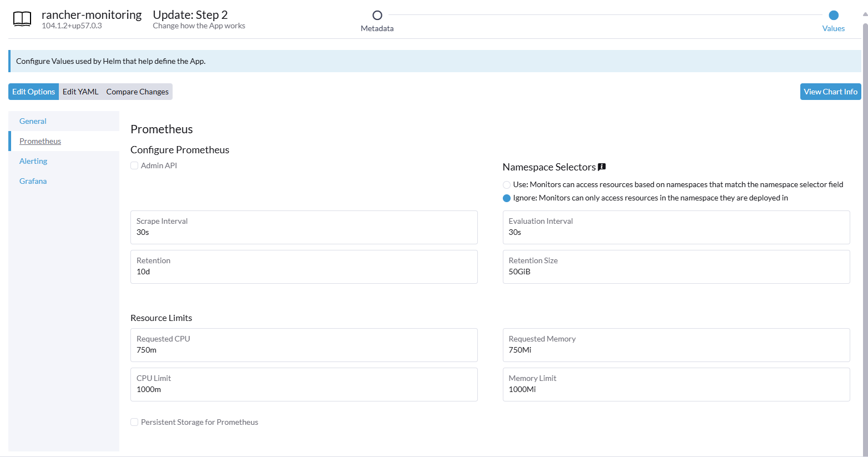Select the Edit Options tab

[33, 92]
